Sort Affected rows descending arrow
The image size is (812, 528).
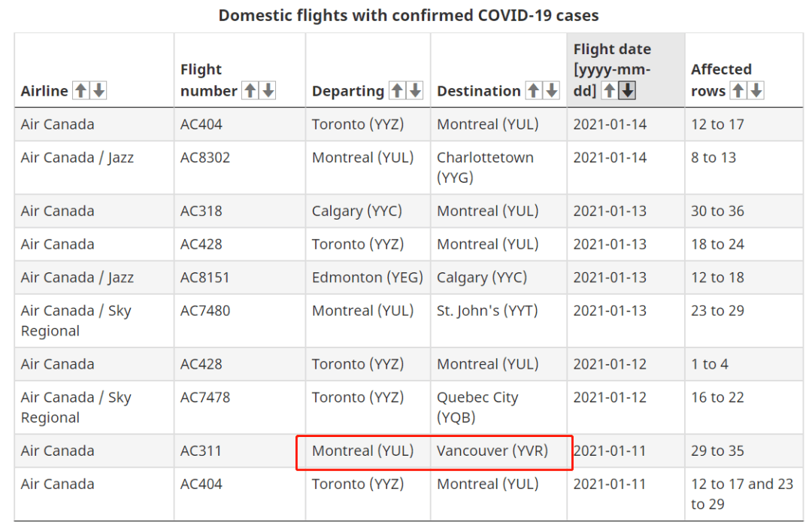(x=756, y=91)
